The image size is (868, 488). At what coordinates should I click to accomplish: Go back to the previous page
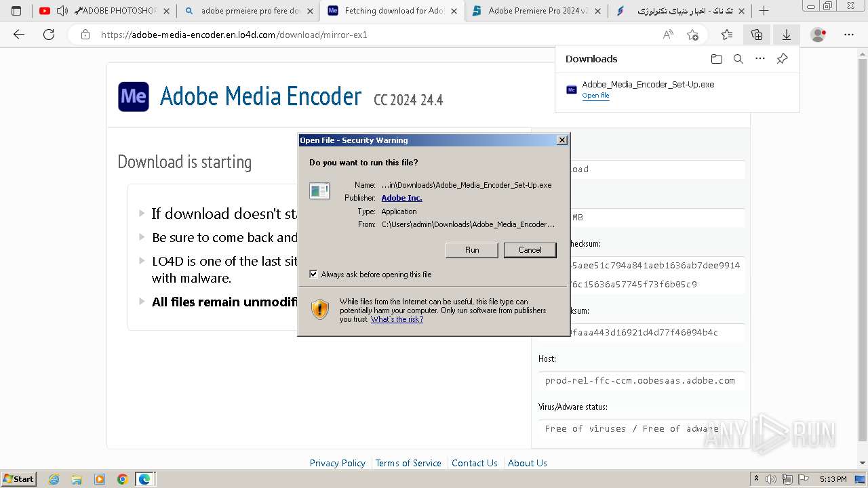(x=19, y=35)
